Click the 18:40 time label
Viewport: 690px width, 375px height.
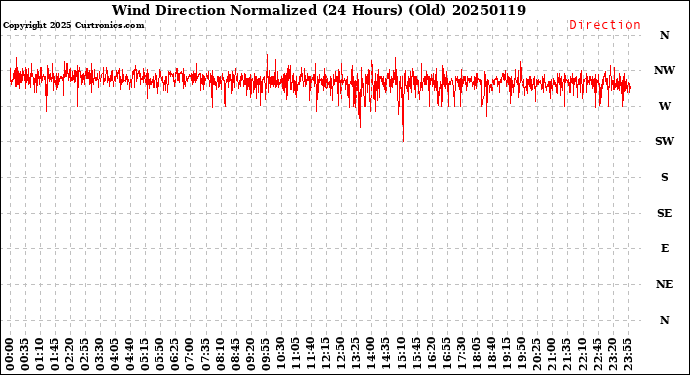[x=491, y=354]
